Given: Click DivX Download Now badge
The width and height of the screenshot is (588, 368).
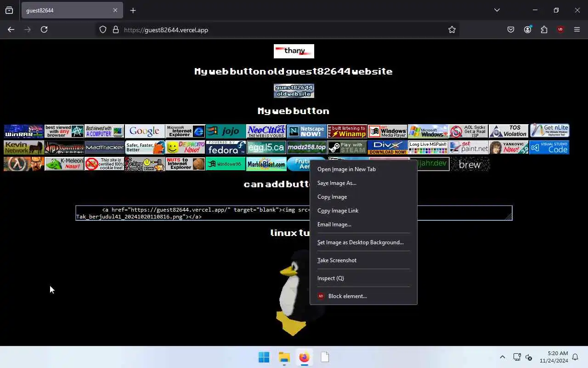Looking at the screenshot, I should 387,148.
